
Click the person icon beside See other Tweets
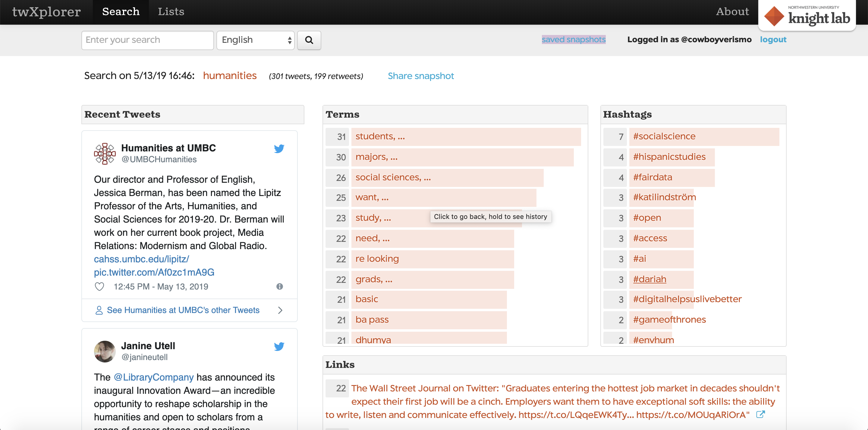point(99,310)
